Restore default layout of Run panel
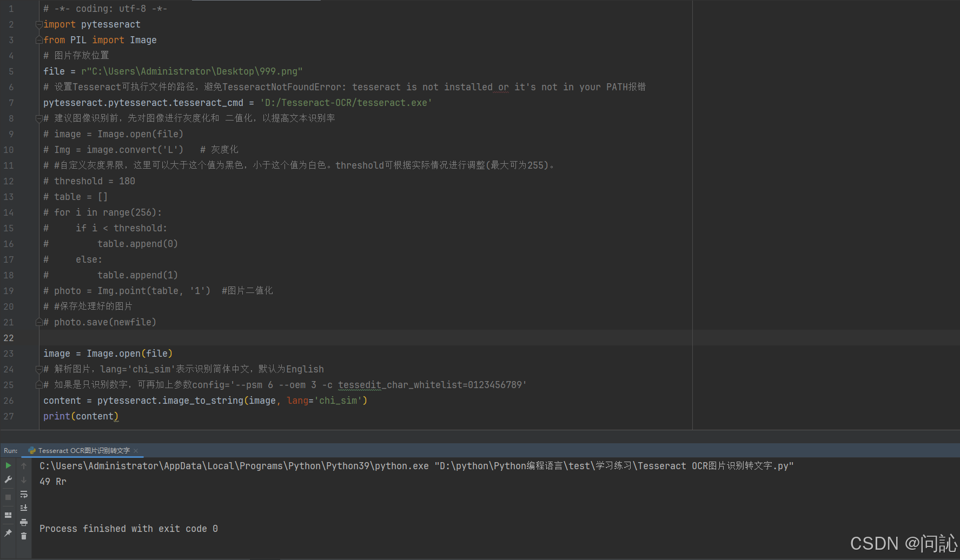The width and height of the screenshot is (960, 560). point(8,515)
